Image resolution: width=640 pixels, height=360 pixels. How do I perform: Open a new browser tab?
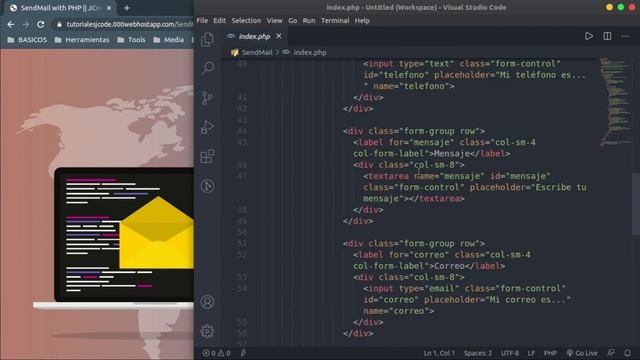coord(127,8)
